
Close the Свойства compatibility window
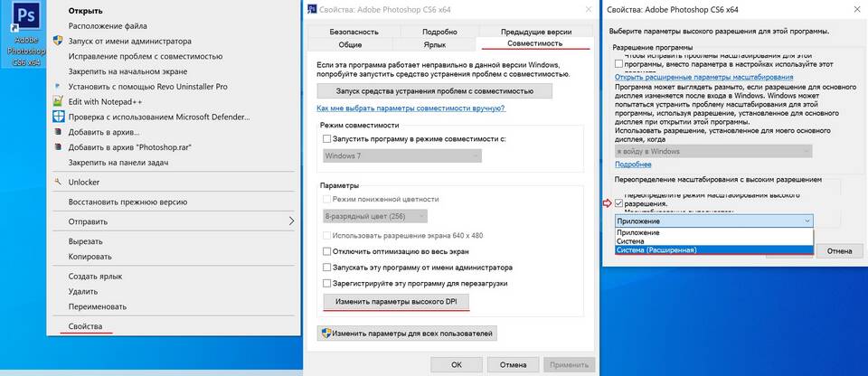(x=588, y=9)
